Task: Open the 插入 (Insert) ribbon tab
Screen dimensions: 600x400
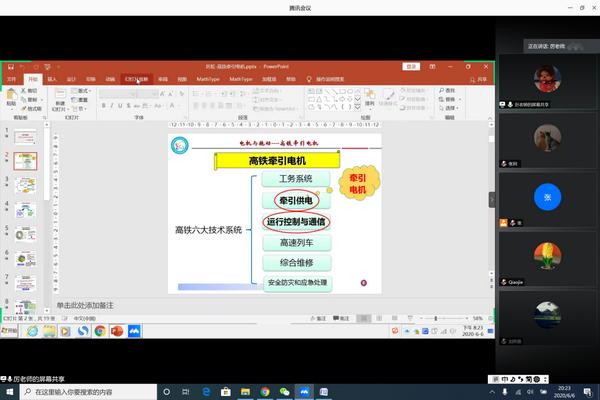Action: point(52,79)
